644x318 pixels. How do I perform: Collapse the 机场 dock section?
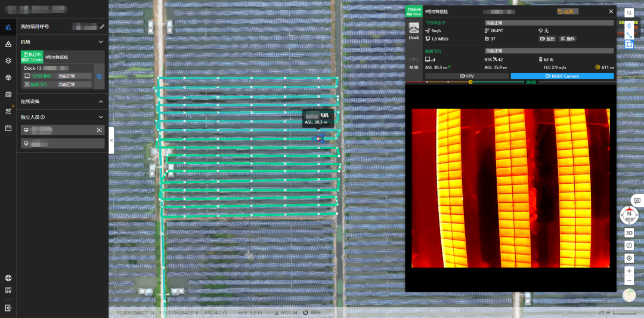pyautogui.click(x=101, y=42)
